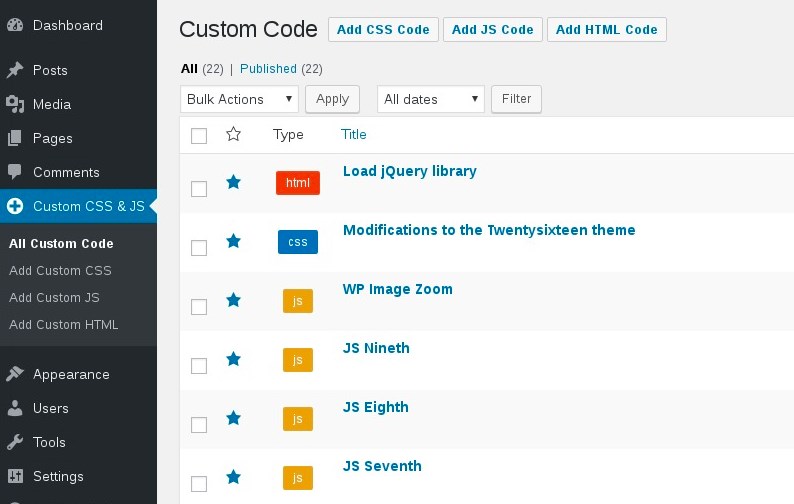Open Modifications to the Twentysixteen theme

point(489,230)
